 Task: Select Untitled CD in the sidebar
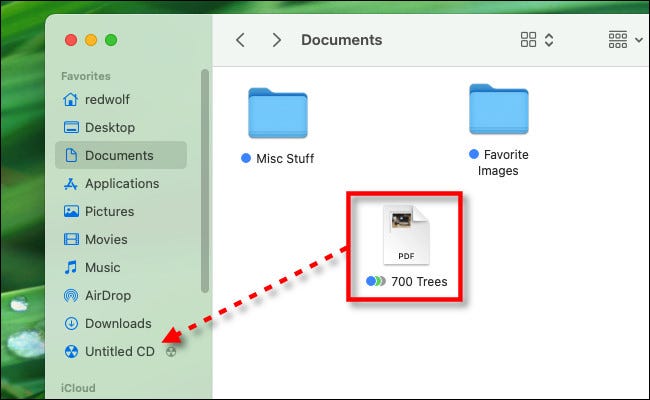coord(118,351)
